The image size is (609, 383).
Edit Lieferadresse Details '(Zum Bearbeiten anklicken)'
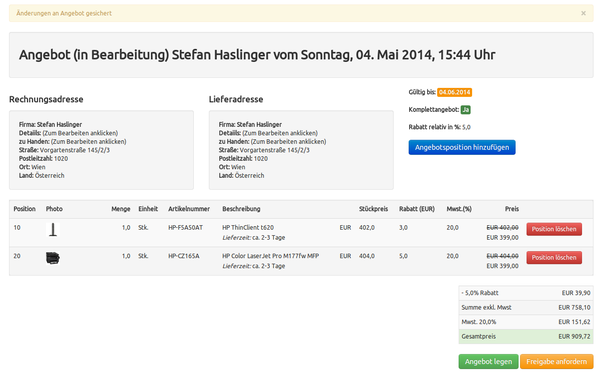coord(280,133)
